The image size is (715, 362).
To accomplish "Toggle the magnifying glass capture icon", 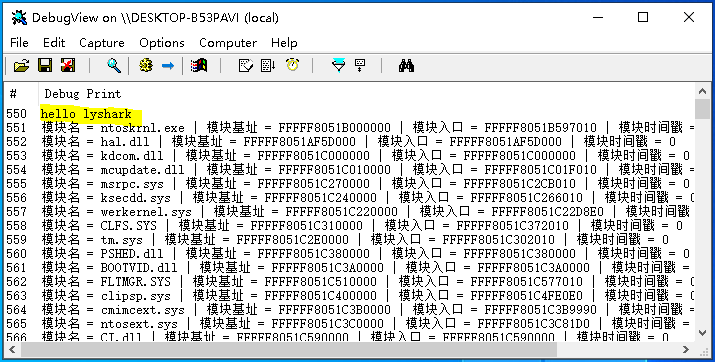I will [x=114, y=66].
